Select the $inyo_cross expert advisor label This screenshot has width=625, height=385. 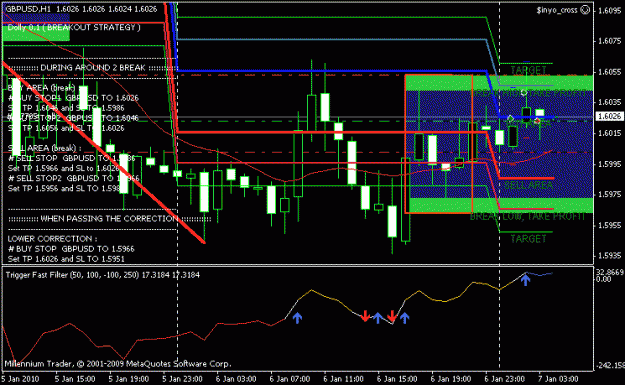[557, 10]
